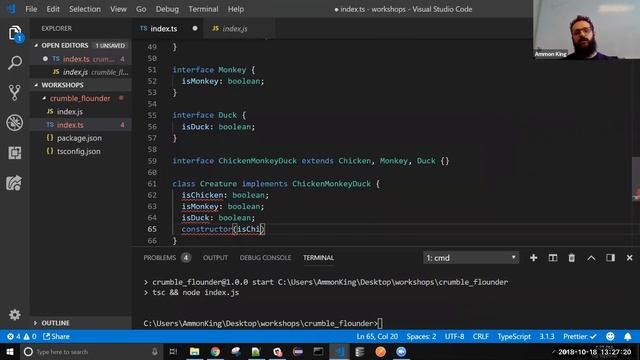640x360 pixels.
Task: Click the taskbar date and time
Action: tap(594, 351)
